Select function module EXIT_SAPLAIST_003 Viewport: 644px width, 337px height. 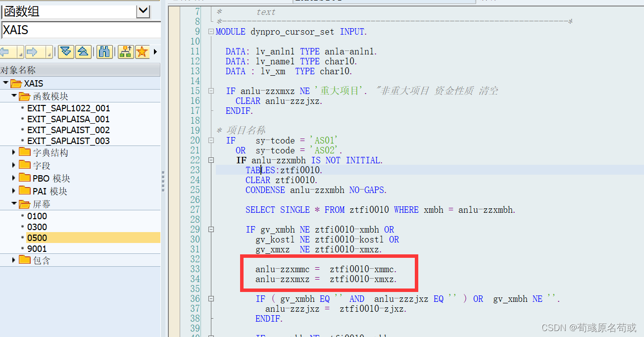point(68,141)
